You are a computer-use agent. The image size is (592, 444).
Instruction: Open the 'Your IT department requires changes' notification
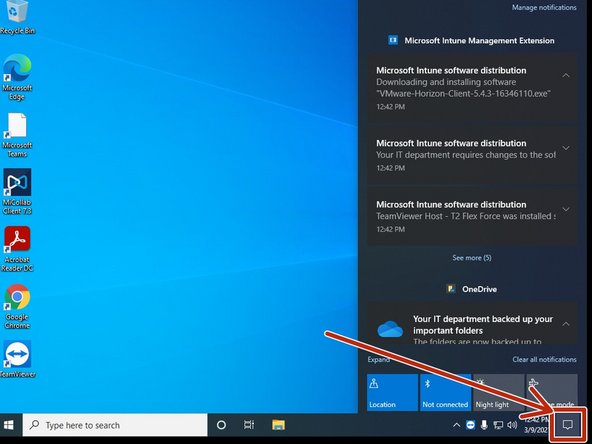472,154
